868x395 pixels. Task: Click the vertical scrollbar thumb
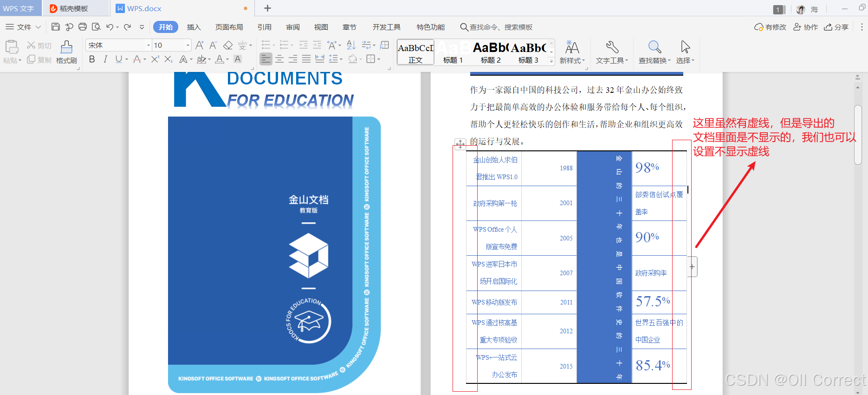[858, 135]
